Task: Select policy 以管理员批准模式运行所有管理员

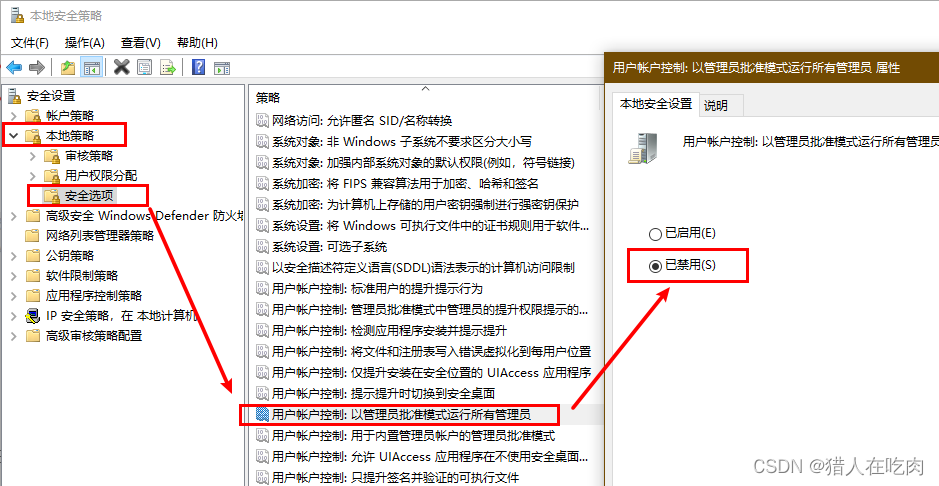Action: [x=401, y=414]
